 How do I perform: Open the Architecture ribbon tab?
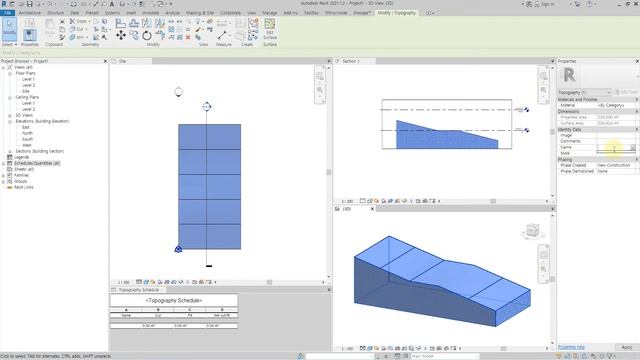[30, 13]
